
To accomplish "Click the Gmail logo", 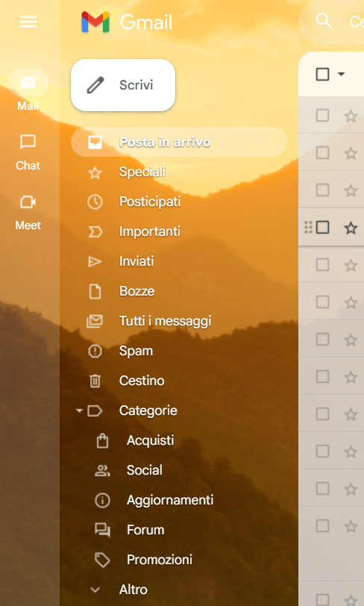I will click(127, 22).
